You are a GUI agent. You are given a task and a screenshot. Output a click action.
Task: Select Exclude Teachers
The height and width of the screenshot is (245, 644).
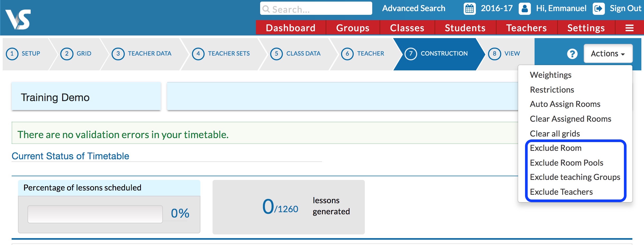pyautogui.click(x=561, y=192)
